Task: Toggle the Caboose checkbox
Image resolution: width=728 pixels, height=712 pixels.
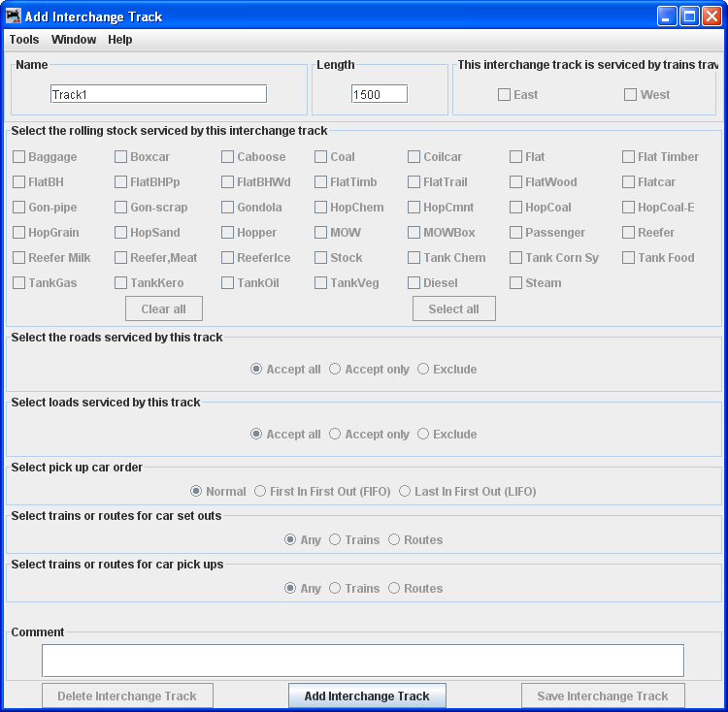Action: click(228, 157)
